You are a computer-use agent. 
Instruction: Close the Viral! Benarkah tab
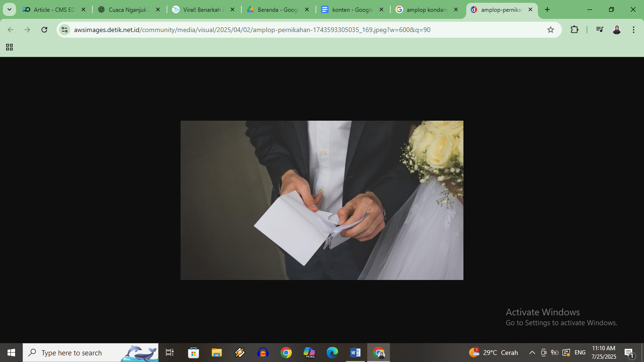pyautogui.click(x=232, y=9)
